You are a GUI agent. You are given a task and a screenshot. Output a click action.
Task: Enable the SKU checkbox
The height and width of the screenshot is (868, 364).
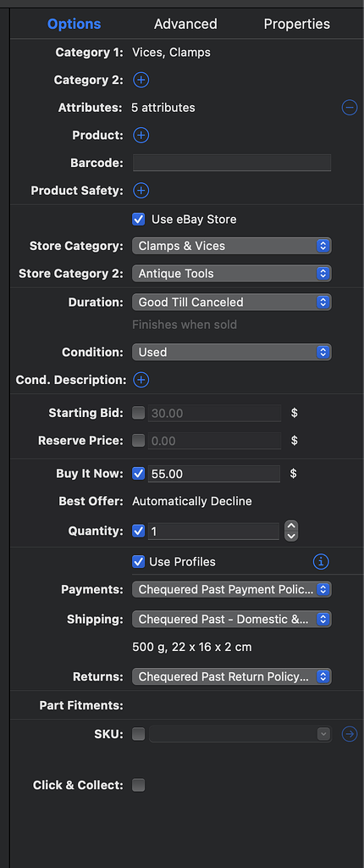coord(138,734)
